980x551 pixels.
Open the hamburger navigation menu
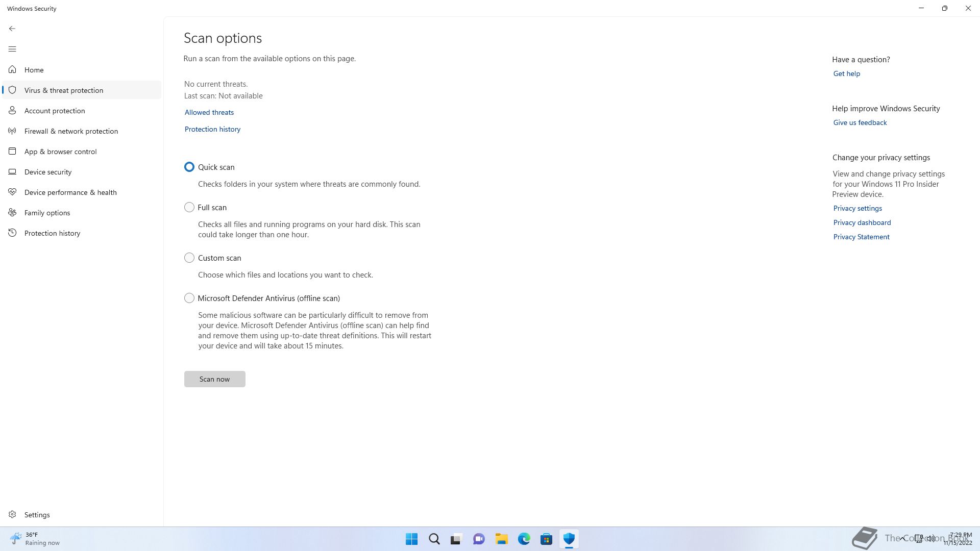click(12, 49)
